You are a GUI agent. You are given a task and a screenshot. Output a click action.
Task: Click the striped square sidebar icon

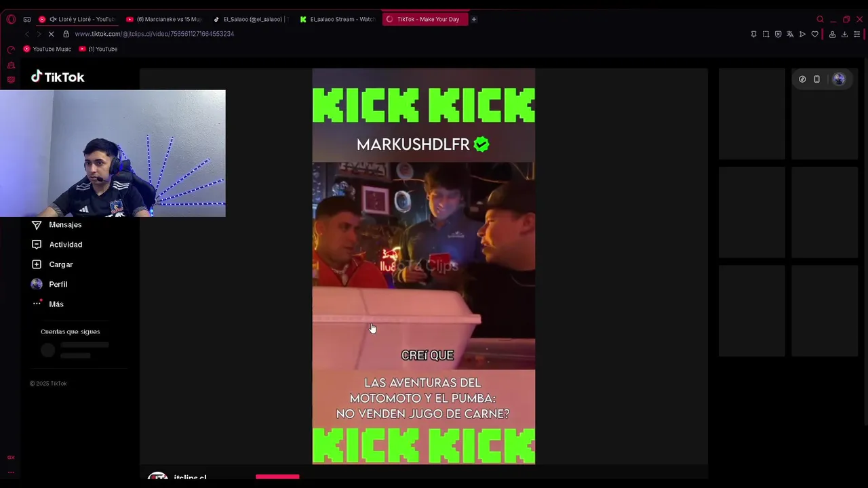[x=11, y=80]
